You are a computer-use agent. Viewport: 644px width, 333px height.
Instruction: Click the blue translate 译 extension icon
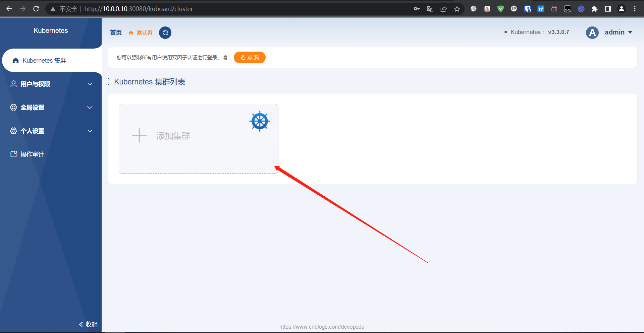coord(541,9)
